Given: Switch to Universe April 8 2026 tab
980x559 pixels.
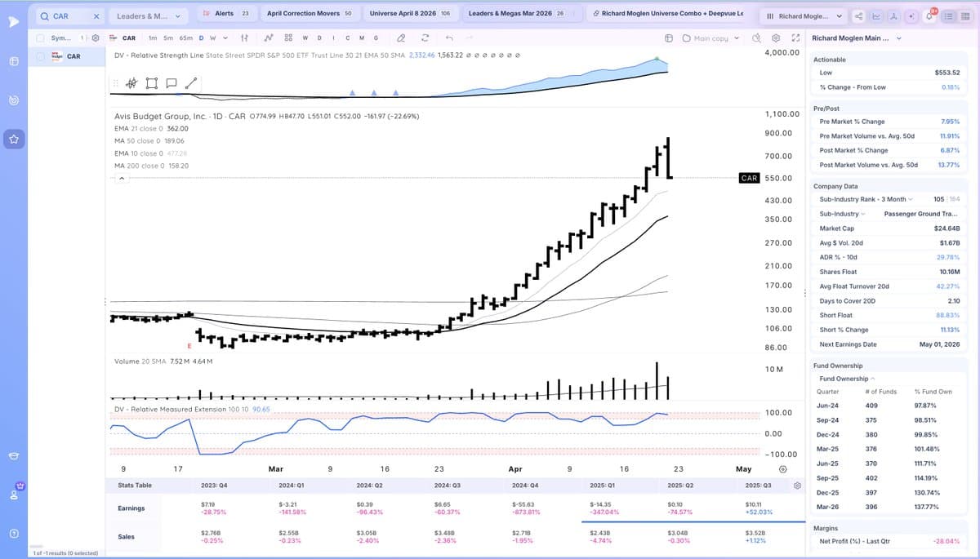Looking at the screenshot, I should 410,14.
